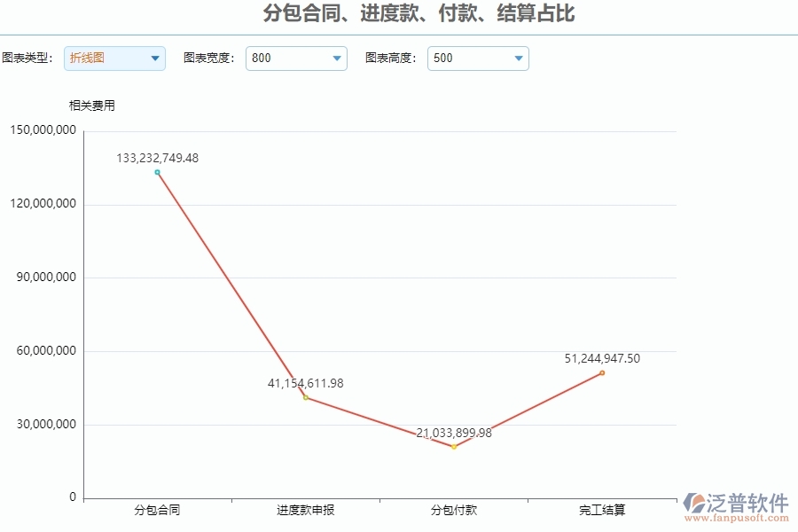
Task: Select the 分包合同 data point on chart
Action: [159, 173]
